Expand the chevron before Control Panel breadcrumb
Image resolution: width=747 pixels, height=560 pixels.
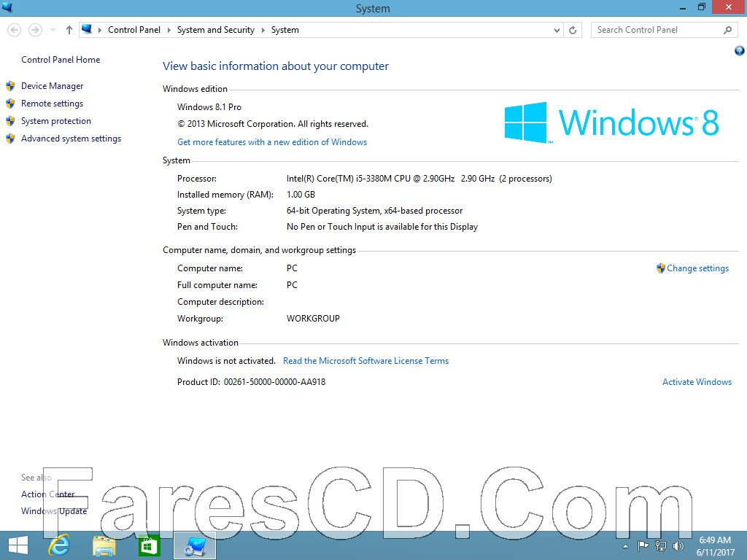pos(100,30)
